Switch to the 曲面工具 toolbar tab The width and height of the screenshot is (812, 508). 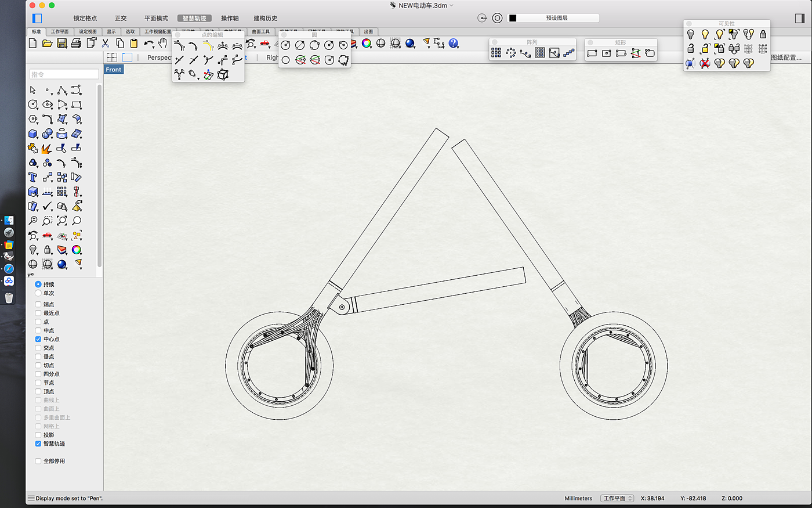tap(260, 31)
